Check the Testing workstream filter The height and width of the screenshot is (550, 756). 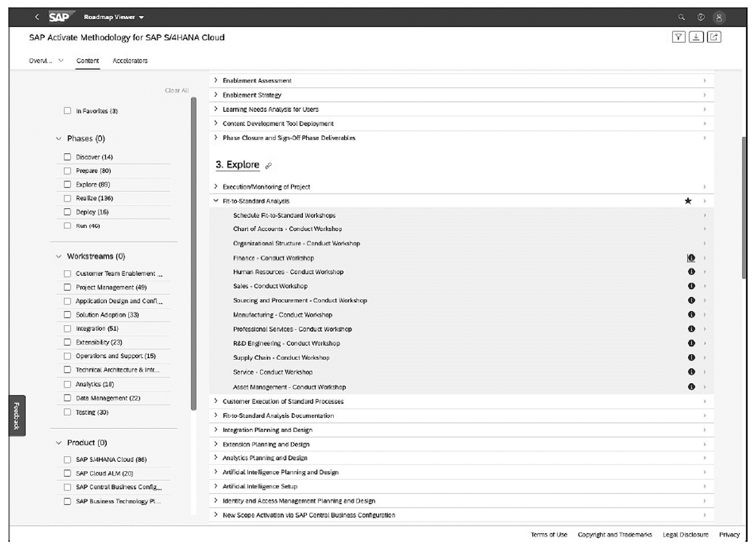pos(67,412)
